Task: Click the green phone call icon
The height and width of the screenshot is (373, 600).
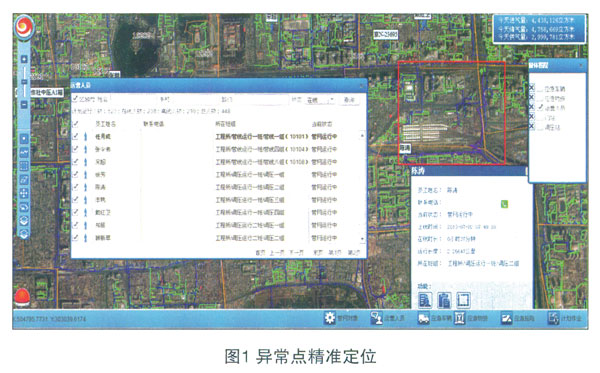Action: (504, 204)
